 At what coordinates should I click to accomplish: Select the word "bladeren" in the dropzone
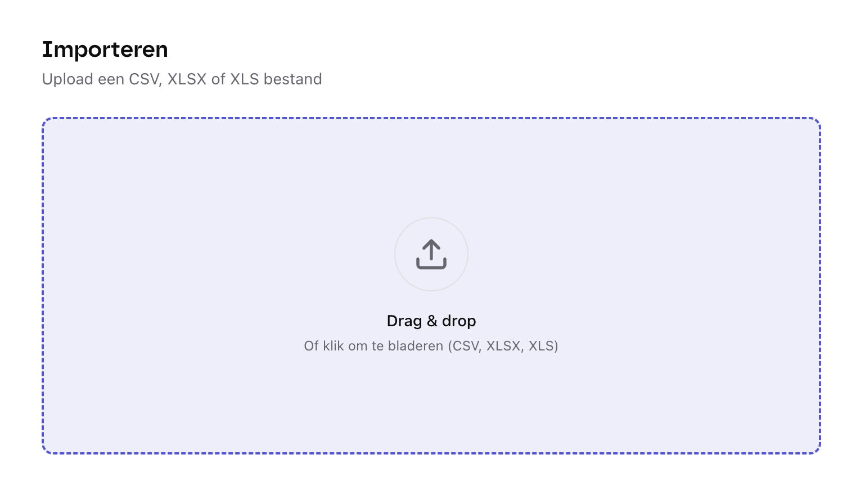point(415,346)
